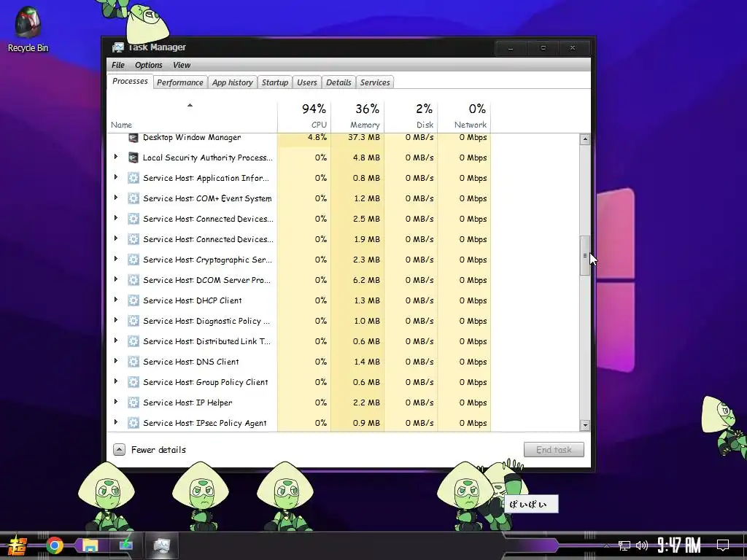The image size is (747, 560).
Task: Sort by the CPU column header
Action: [304, 117]
